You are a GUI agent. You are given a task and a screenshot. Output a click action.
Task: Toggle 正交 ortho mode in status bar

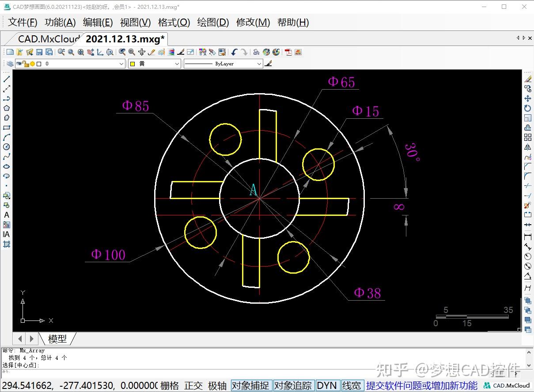(x=193, y=386)
